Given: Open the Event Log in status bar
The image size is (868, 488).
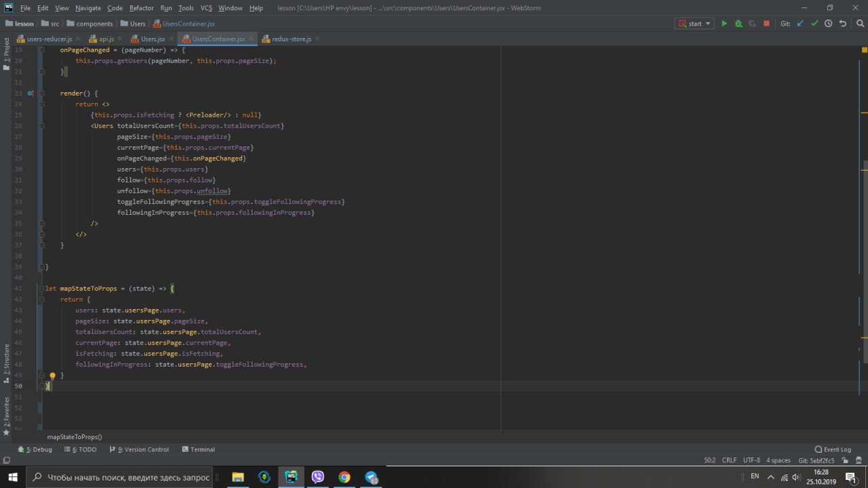Looking at the screenshot, I should pyautogui.click(x=833, y=449).
